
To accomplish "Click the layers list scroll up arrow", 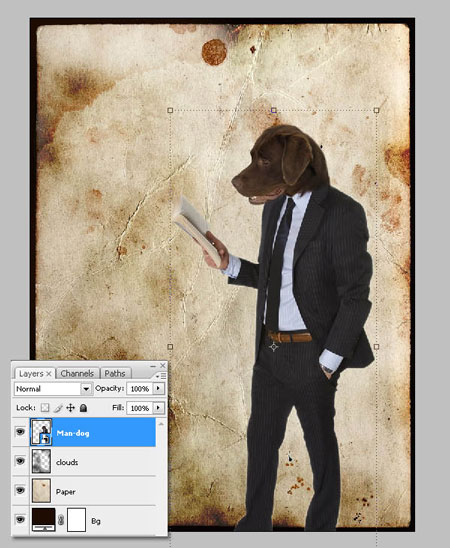I will pyautogui.click(x=161, y=424).
